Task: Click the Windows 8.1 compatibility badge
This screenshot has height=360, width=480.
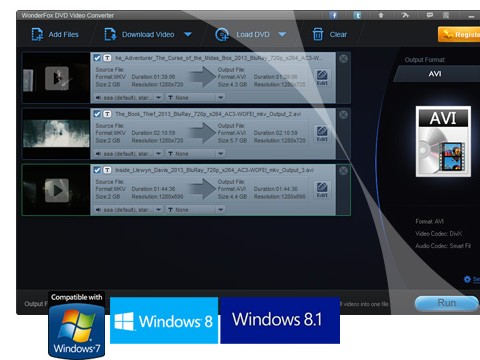Action: 280,320
